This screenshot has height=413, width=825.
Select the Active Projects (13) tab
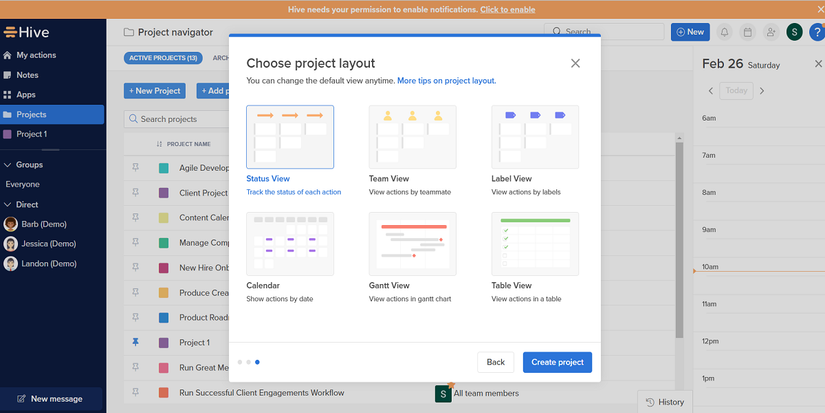tap(163, 58)
